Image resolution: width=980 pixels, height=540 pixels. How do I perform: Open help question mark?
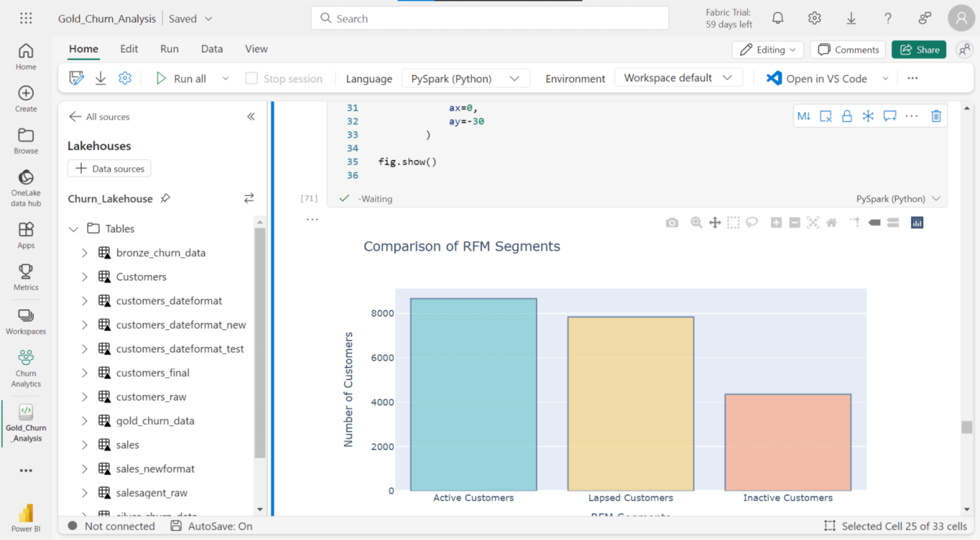point(888,19)
